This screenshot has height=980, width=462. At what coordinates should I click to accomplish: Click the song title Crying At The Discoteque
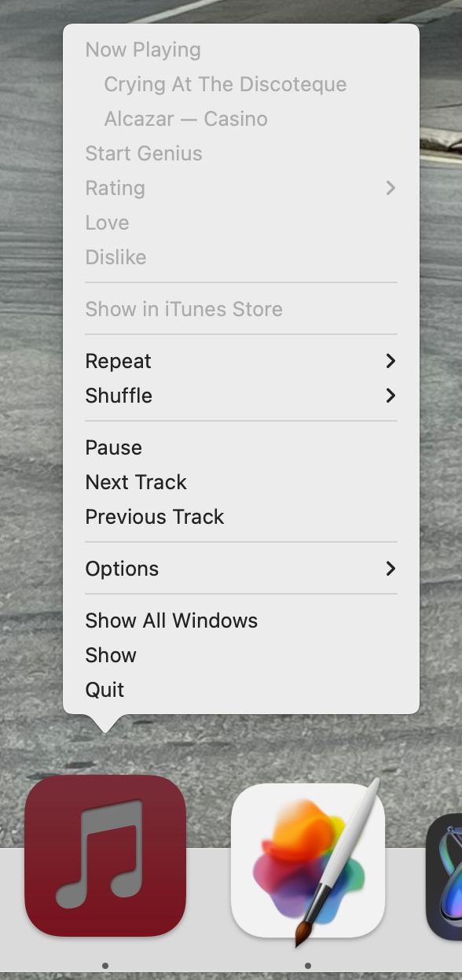point(225,84)
